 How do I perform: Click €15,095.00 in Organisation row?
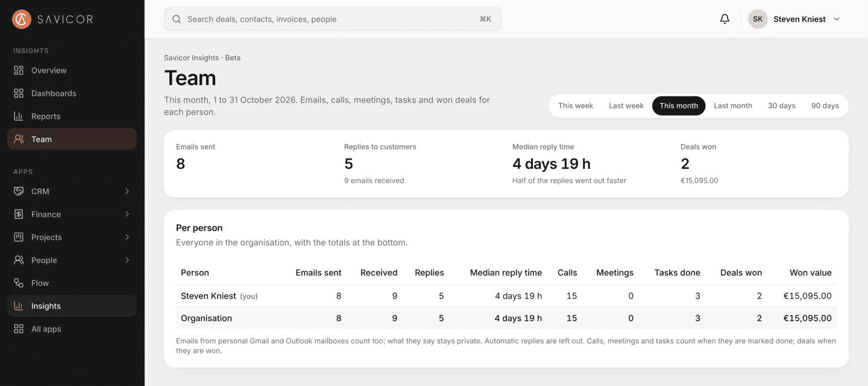(807, 318)
